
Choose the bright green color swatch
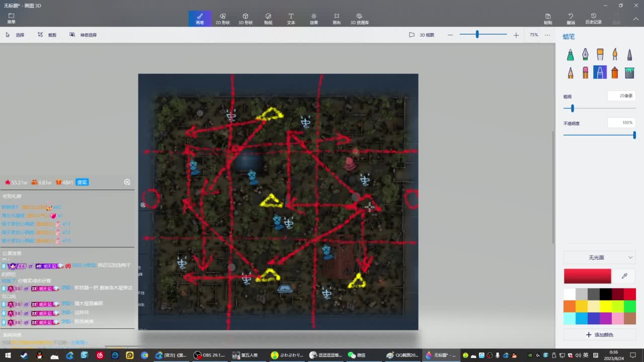click(x=630, y=306)
